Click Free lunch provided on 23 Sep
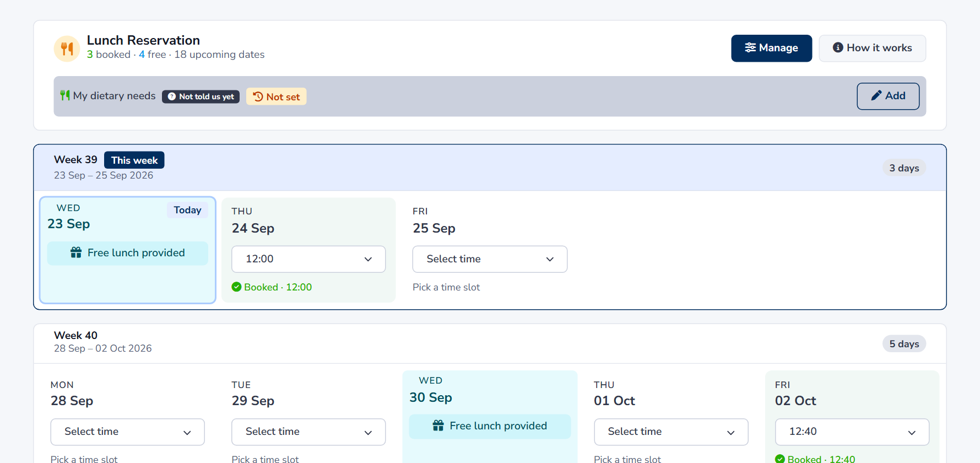This screenshot has width=980, height=463. coord(127,253)
